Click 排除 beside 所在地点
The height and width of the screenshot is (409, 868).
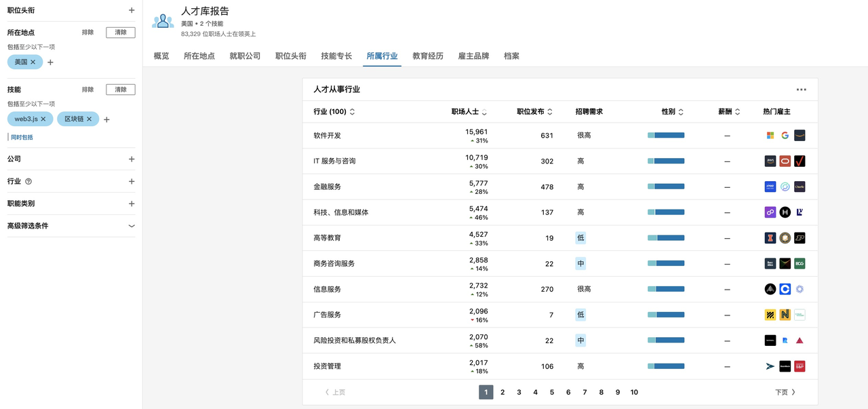coord(87,33)
